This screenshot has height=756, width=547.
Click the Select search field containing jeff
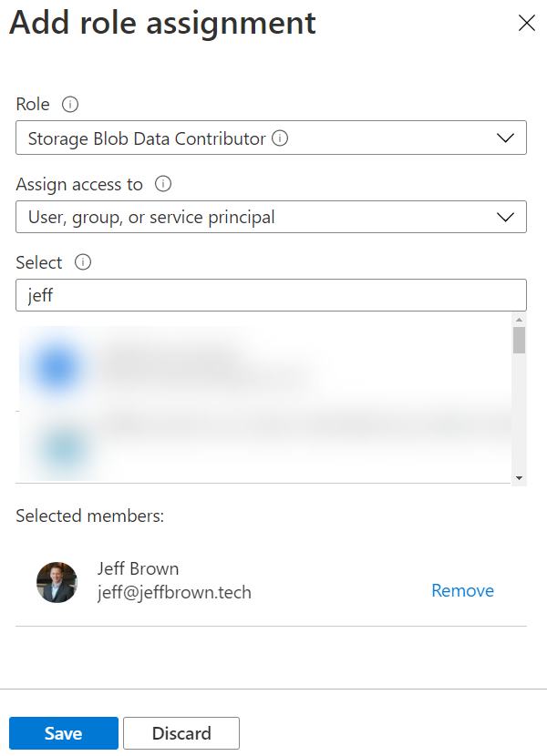271,294
